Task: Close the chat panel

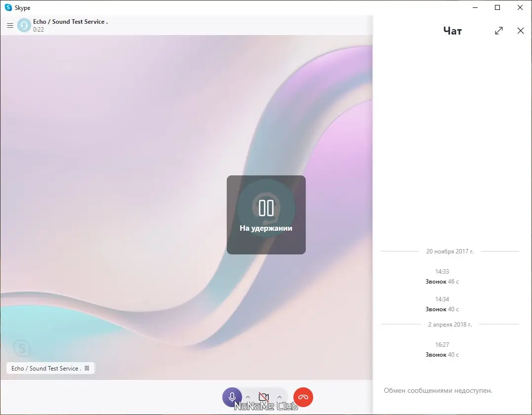Action: click(521, 31)
